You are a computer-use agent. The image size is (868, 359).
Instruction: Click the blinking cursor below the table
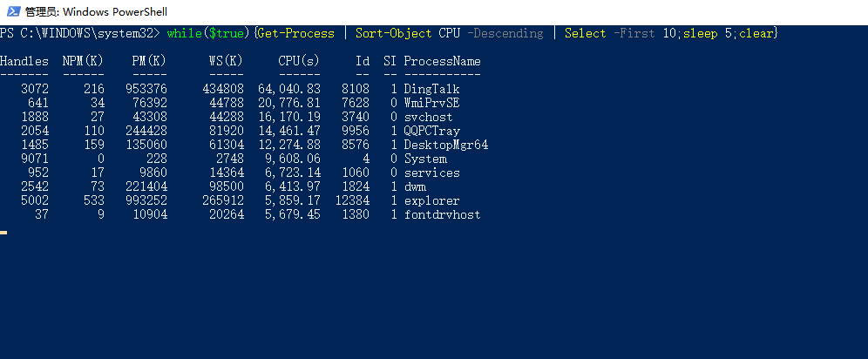(3, 233)
